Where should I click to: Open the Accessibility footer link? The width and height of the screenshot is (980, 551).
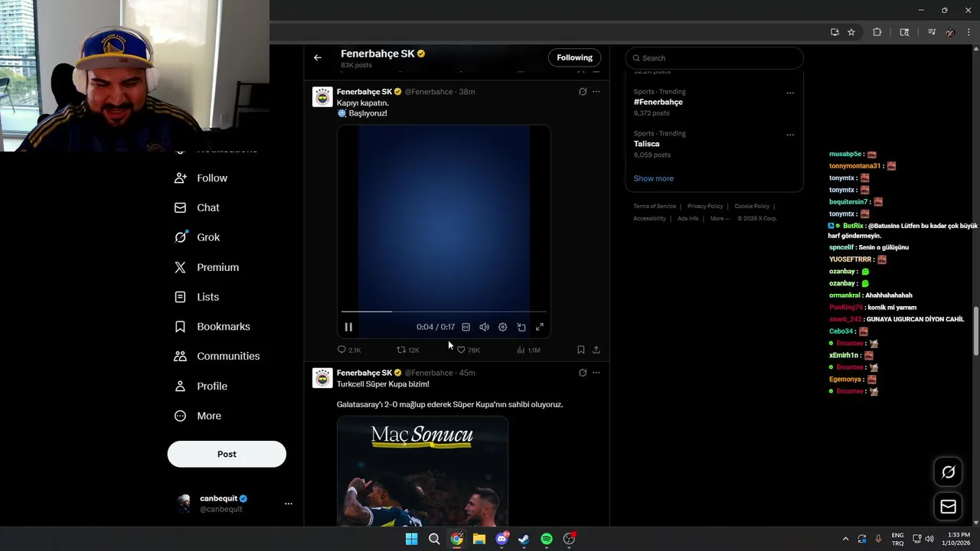coord(649,218)
